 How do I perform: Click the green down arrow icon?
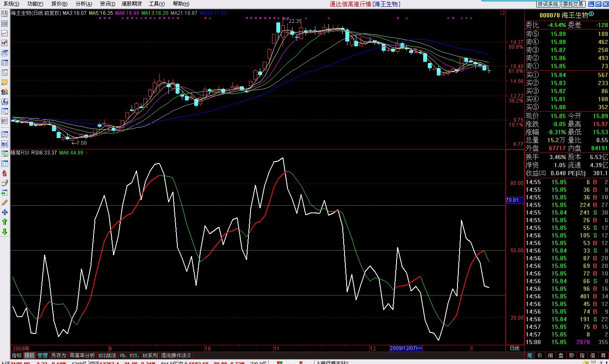pos(5,232)
